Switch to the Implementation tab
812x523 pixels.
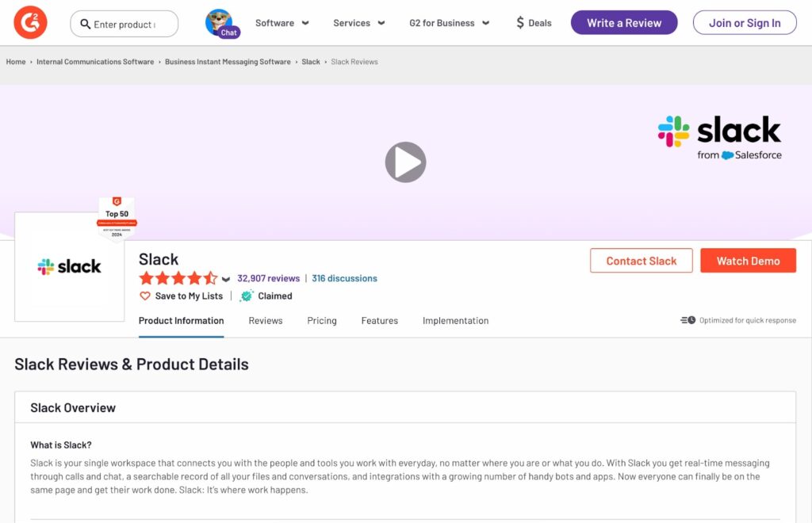coord(455,321)
